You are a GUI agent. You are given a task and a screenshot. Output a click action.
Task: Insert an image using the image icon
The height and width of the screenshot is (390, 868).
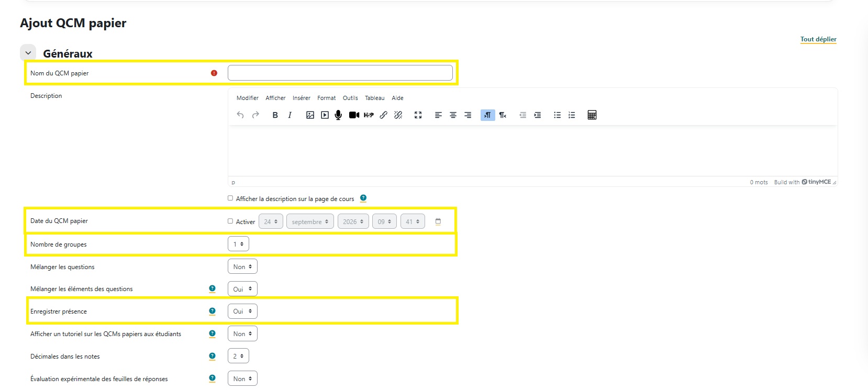(310, 115)
